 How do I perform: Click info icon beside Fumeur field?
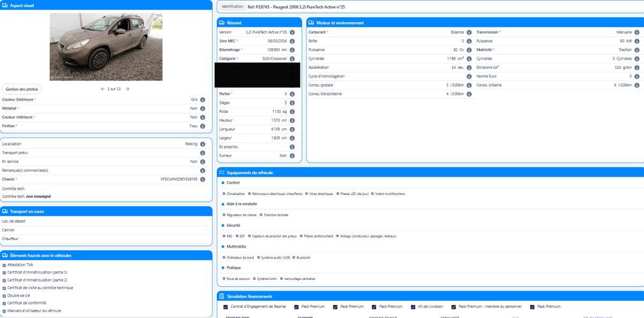tap(292, 156)
